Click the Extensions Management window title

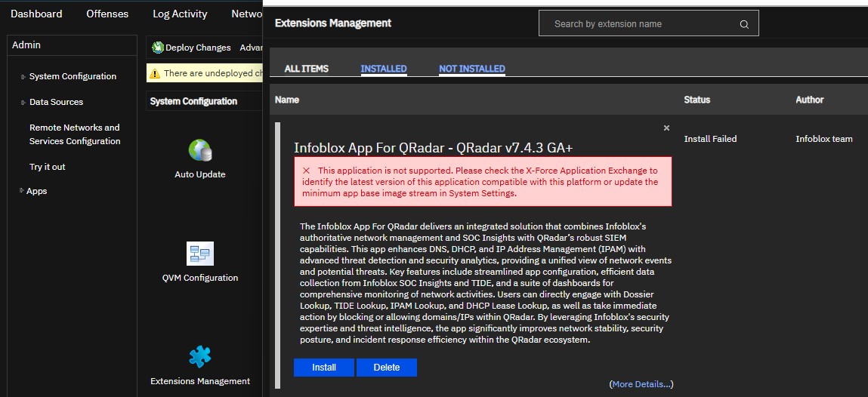tap(333, 23)
